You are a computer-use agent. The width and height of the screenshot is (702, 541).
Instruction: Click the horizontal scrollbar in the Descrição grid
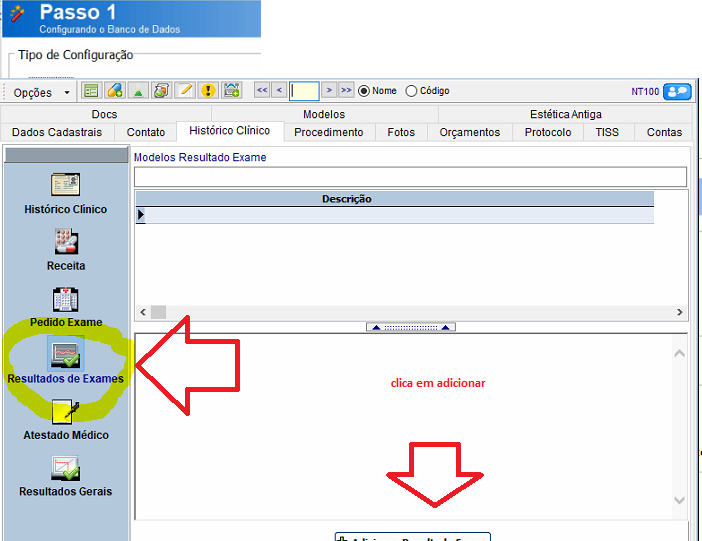click(x=410, y=312)
